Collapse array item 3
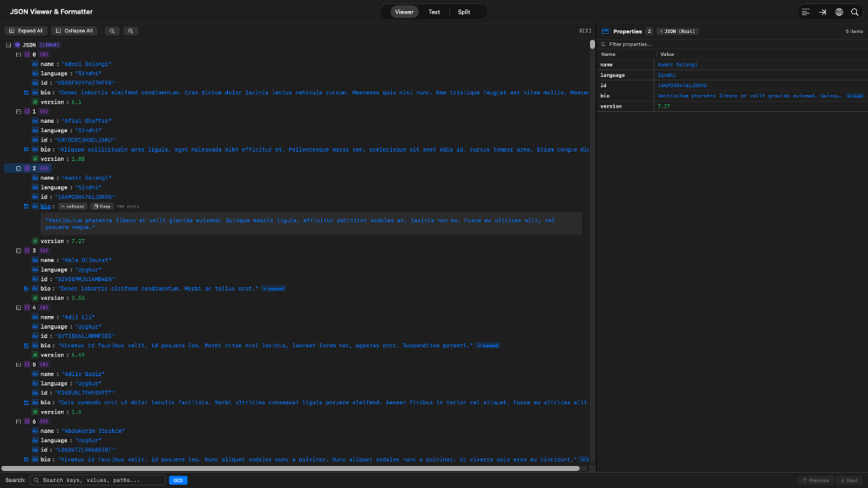868x488 pixels. (x=19, y=251)
